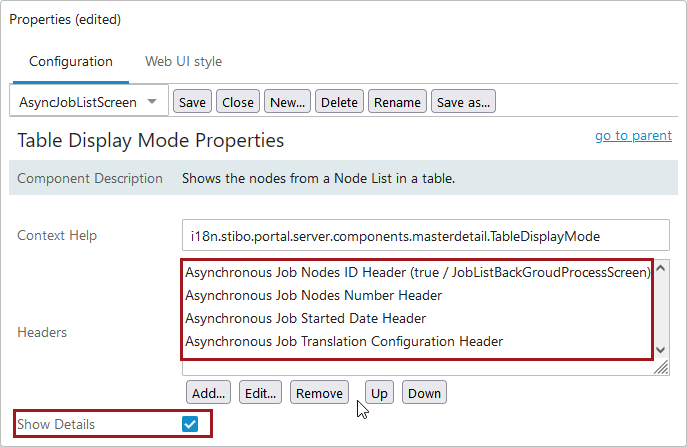Click the Headers list scroll up arrow

coord(661,268)
